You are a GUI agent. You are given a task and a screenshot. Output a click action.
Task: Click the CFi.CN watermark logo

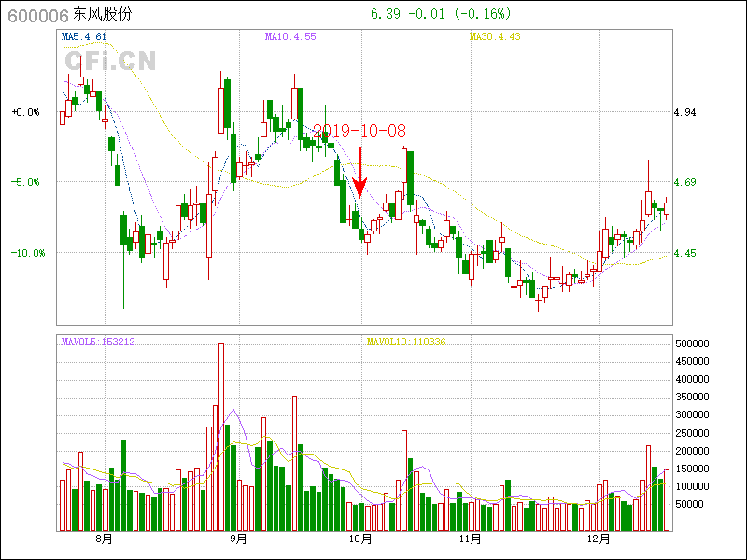tap(110, 61)
